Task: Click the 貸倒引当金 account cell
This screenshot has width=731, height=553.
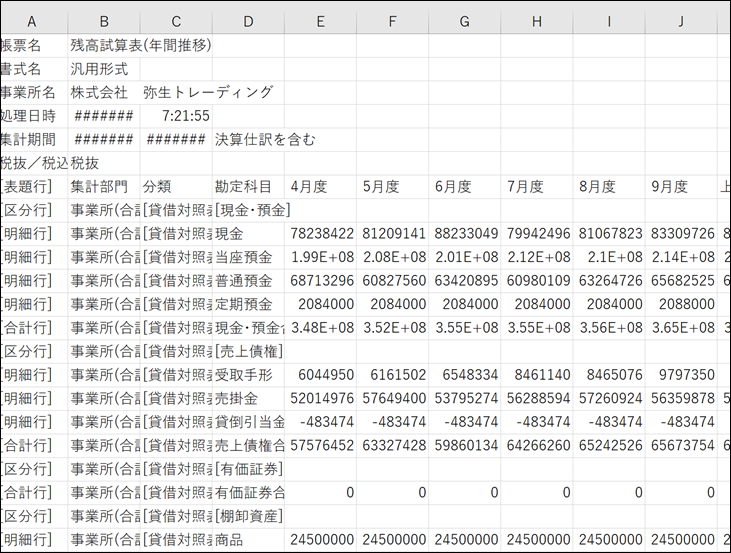Action: click(248, 422)
